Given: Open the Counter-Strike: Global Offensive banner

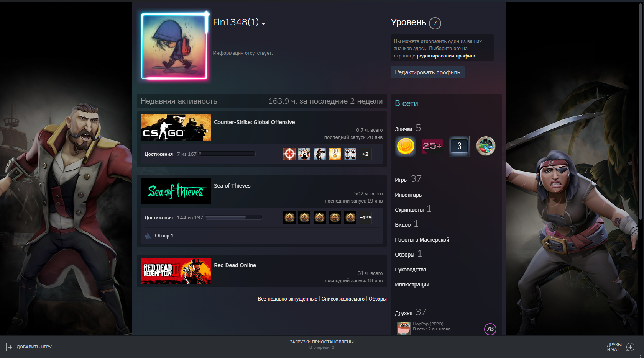Looking at the screenshot, I should tap(176, 128).
